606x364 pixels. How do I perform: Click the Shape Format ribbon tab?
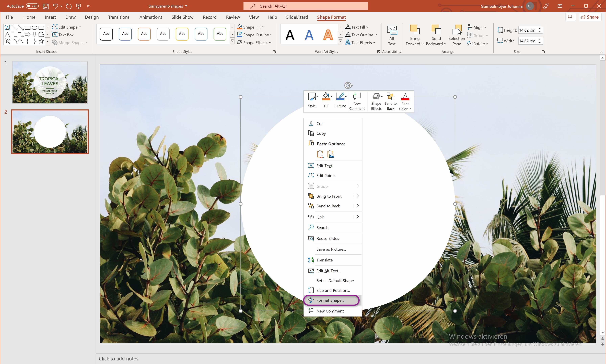coord(332,17)
